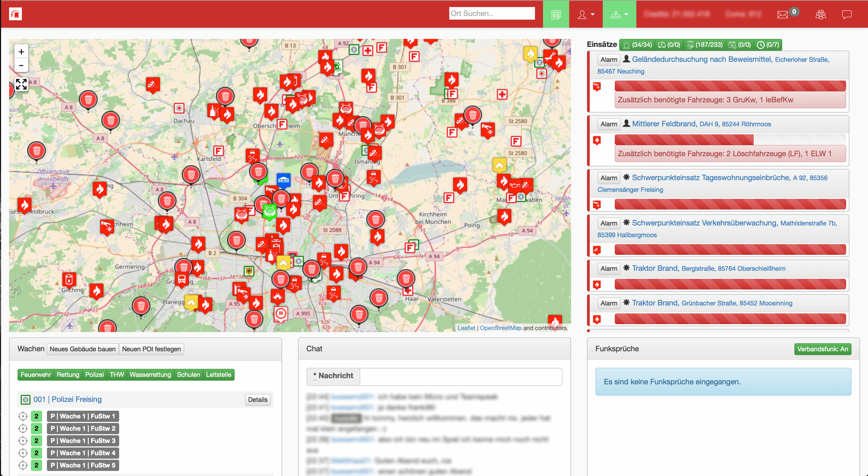
Task: Toggle the Polizei station filter
Action: click(94, 375)
